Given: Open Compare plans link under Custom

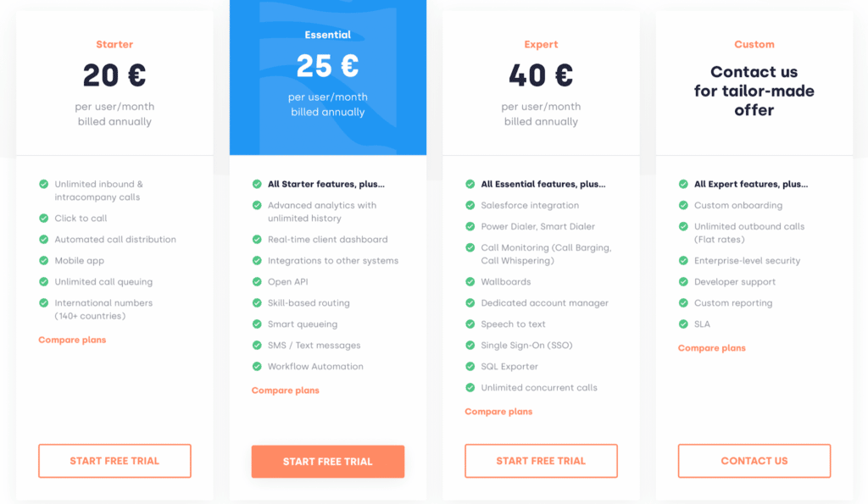Looking at the screenshot, I should point(712,348).
